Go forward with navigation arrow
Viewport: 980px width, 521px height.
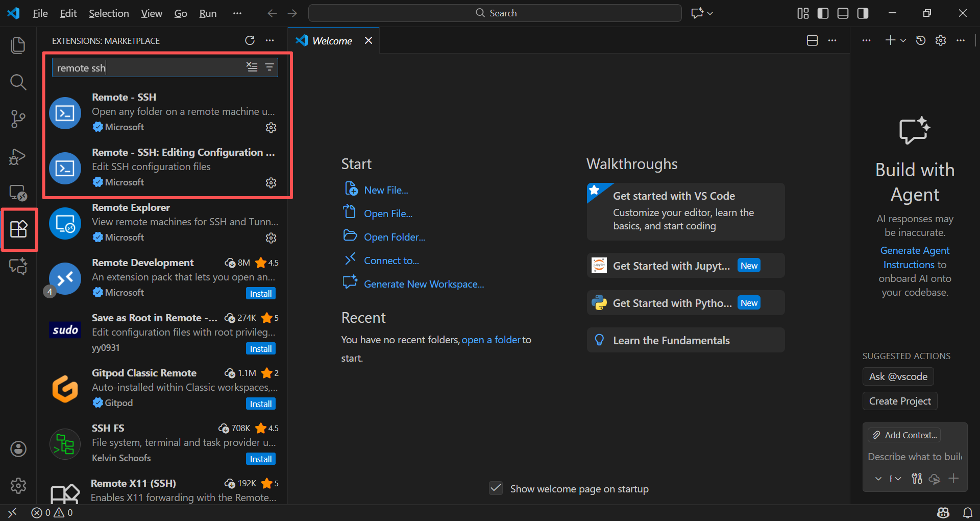coord(292,13)
